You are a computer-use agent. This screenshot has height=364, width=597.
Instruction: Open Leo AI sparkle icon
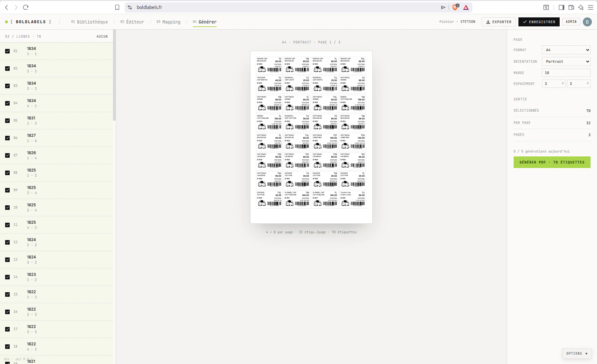(x=581, y=7)
